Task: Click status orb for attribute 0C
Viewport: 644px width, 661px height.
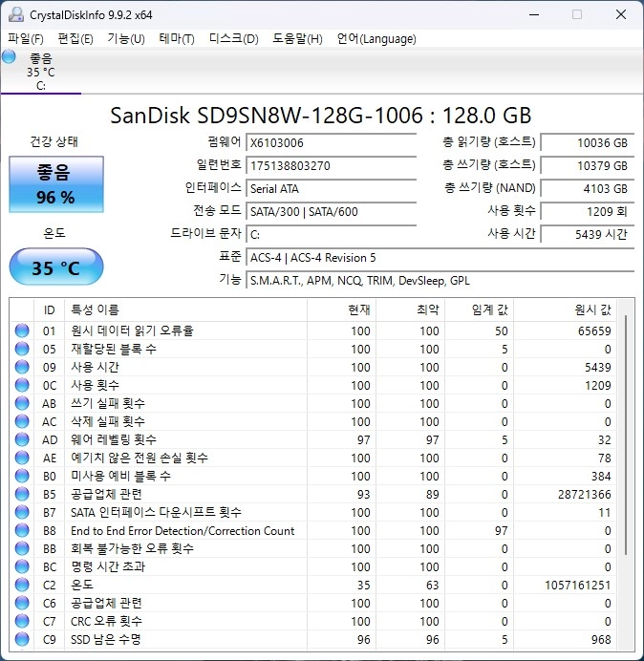Action: (22, 385)
